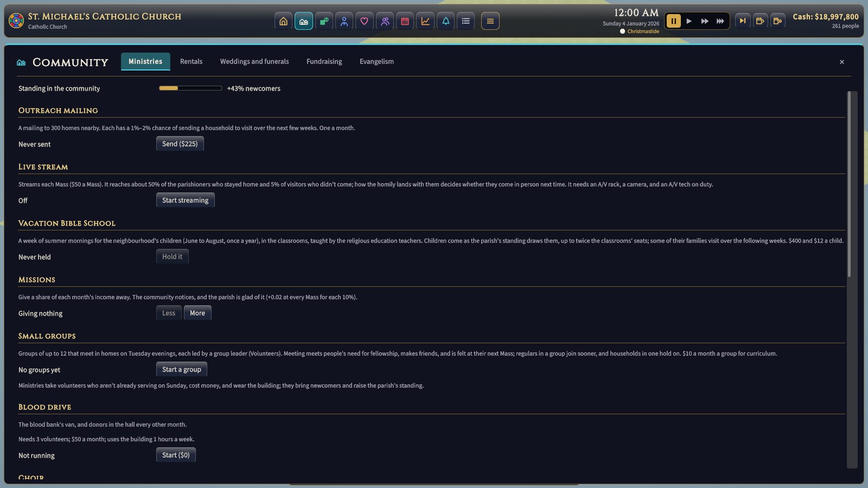Open the purple people group icon
This screenshot has width=868, height=488.
coord(385,21)
